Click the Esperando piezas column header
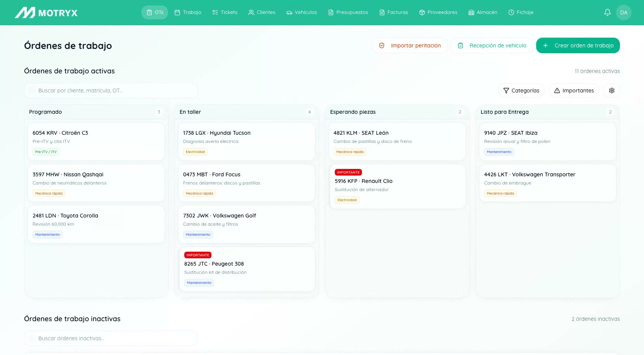 tap(397, 112)
